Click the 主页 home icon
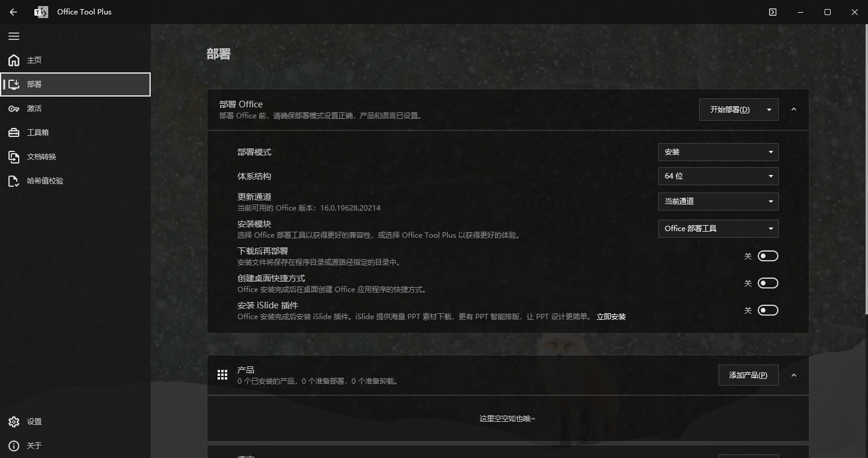This screenshot has height=458, width=868. pyautogui.click(x=14, y=60)
